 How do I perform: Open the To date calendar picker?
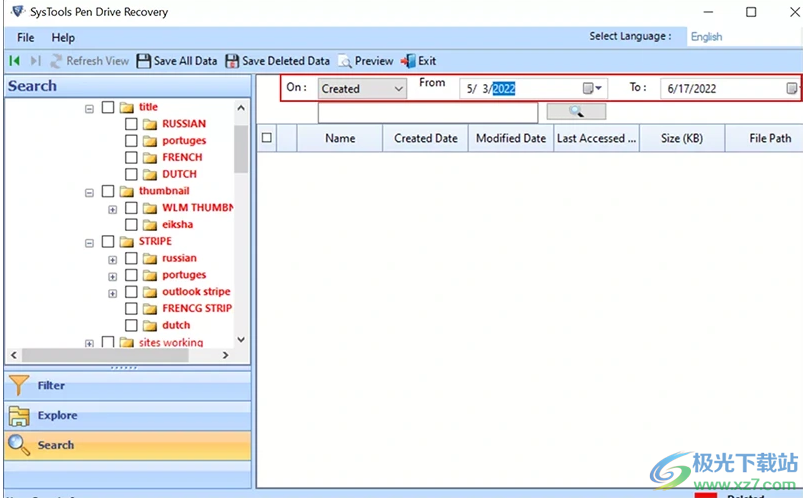pos(791,89)
